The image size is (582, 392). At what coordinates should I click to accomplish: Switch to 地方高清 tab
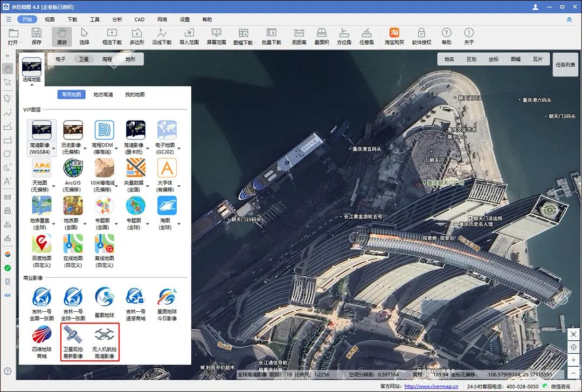(x=103, y=95)
